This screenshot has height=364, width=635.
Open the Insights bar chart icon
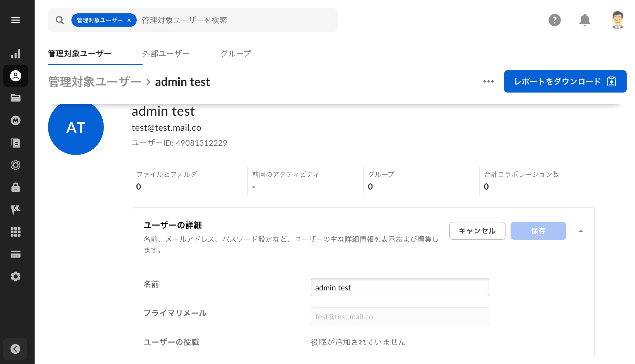point(16,54)
